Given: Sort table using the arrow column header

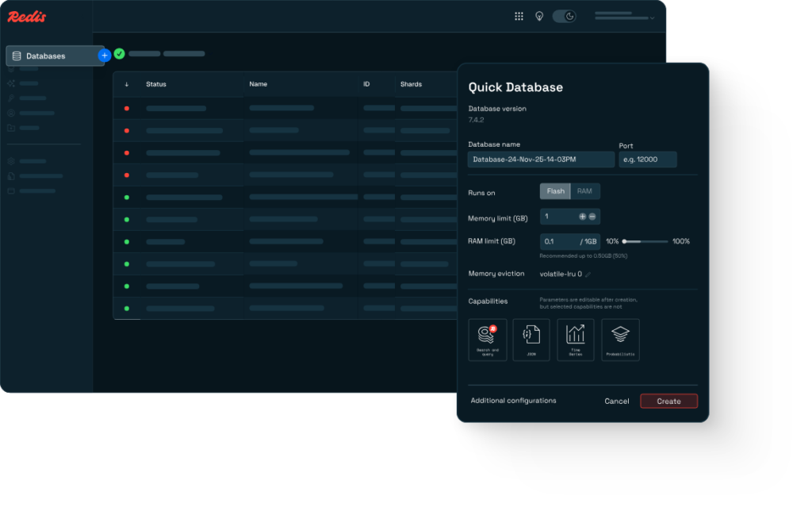Looking at the screenshot, I should click(127, 84).
